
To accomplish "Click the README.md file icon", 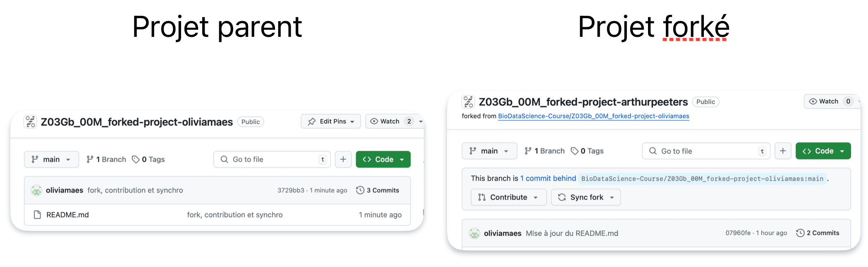I will point(37,215).
